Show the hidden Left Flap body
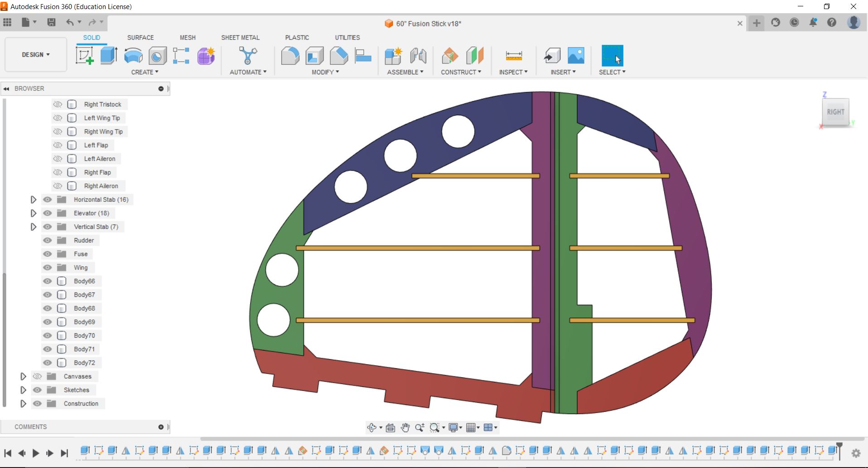 (58, 145)
